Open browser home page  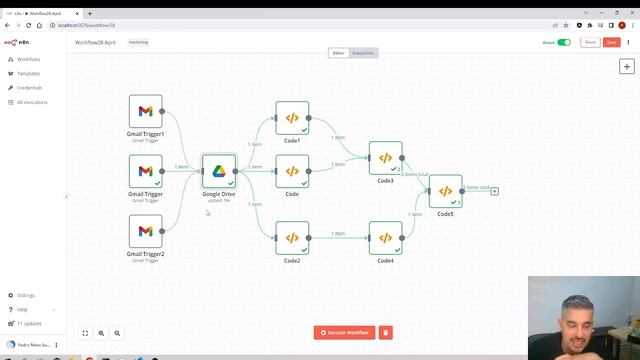pyautogui.click(x=39, y=25)
